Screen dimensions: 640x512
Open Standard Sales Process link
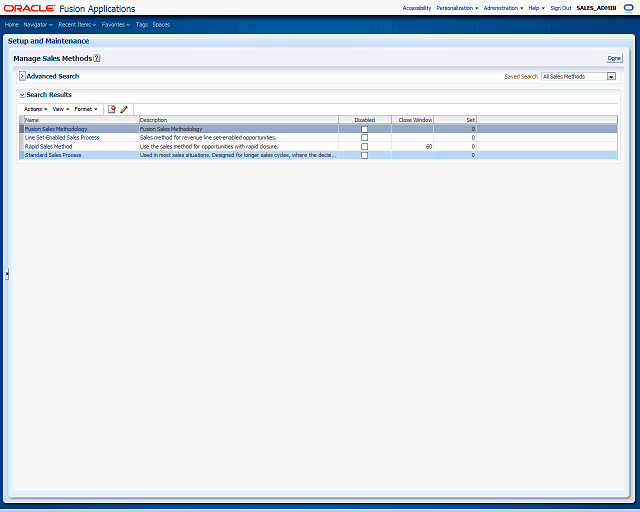(53, 155)
